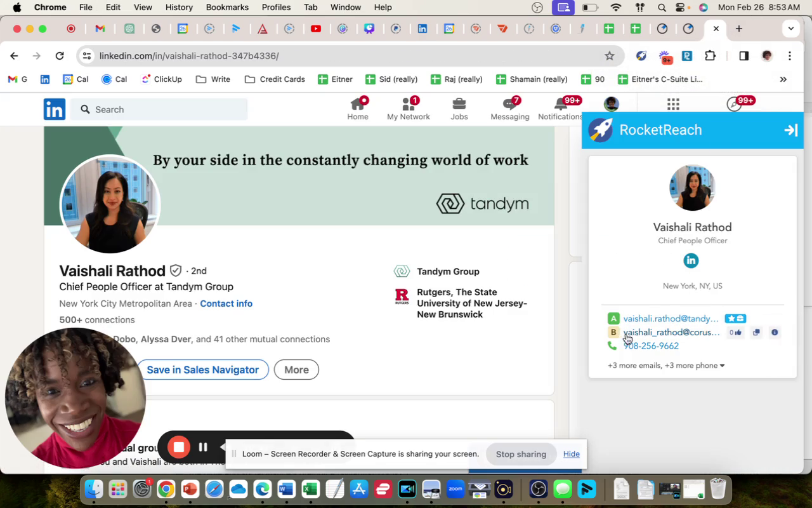Show the hidden bookmarks chevron
This screenshot has width=812, height=508.
[783, 79]
